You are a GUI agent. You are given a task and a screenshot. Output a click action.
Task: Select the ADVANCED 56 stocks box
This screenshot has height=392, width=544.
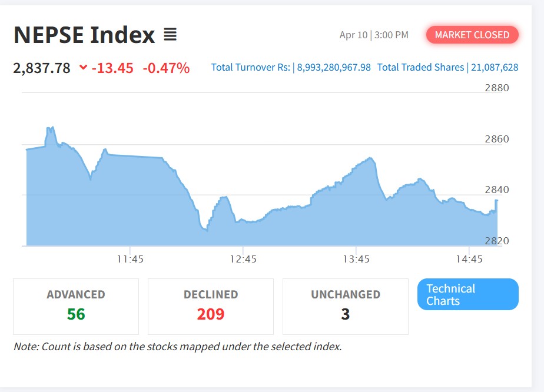tap(76, 306)
